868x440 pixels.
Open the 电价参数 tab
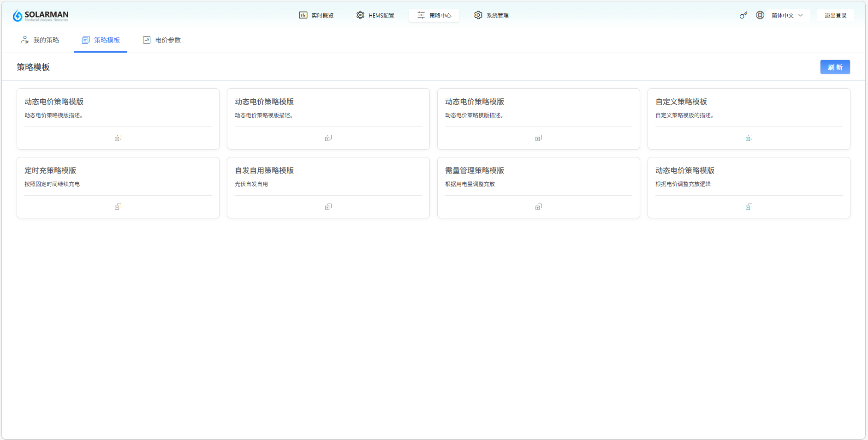pos(162,40)
